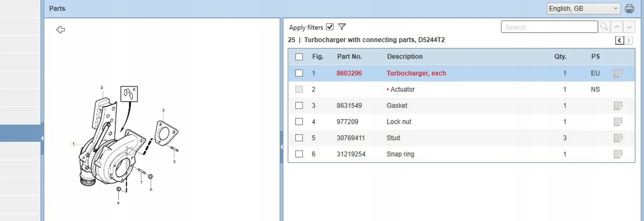Click the Description column header
The height and width of the screenshot is (221, 644).
[405, 57]
